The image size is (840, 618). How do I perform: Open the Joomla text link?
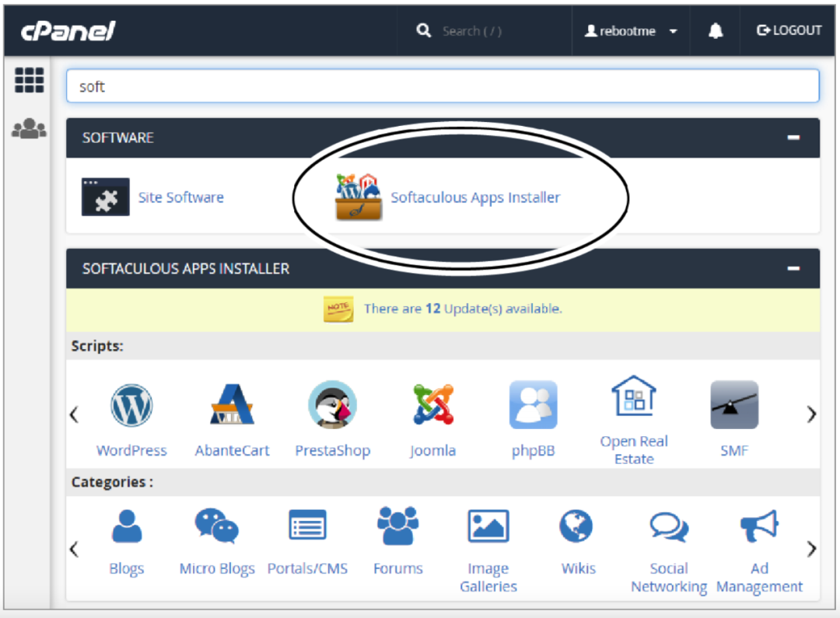click(433, 451)
